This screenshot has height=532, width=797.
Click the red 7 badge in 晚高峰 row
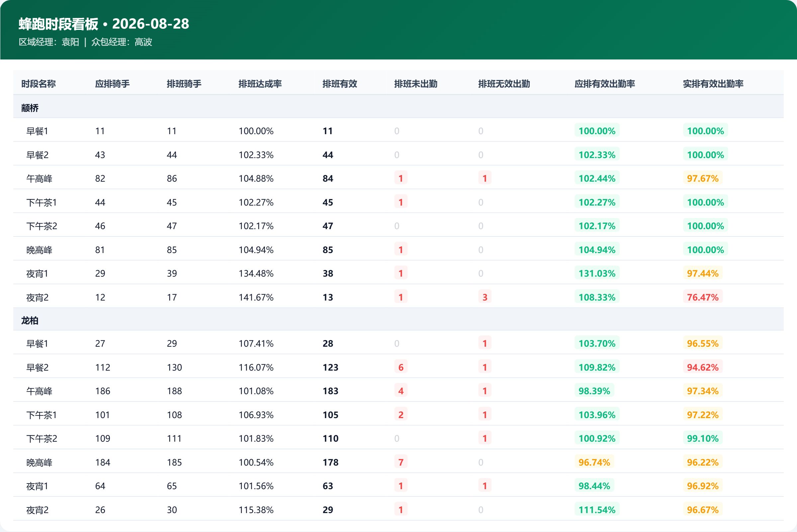[x=401, y=462]
